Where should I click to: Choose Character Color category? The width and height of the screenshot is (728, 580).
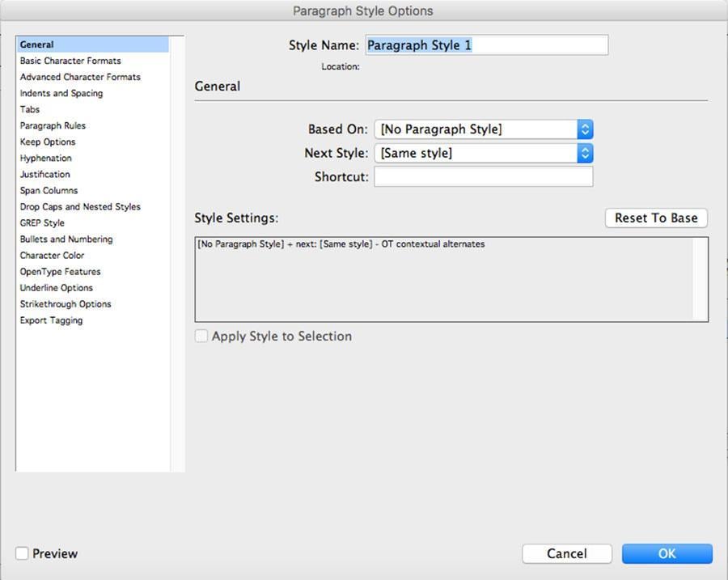coord(52,255)
